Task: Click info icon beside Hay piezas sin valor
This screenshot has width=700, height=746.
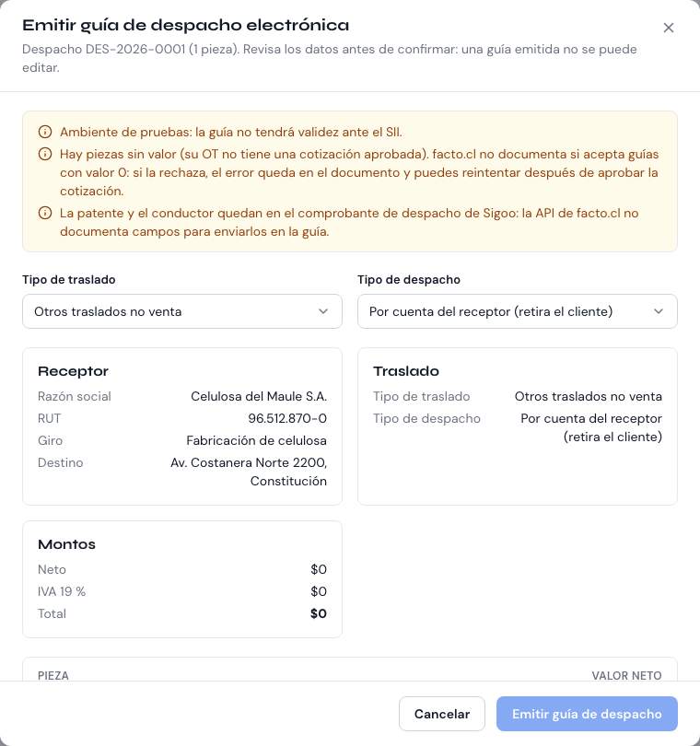Action: pyautogui.click(x=45, y=154)
